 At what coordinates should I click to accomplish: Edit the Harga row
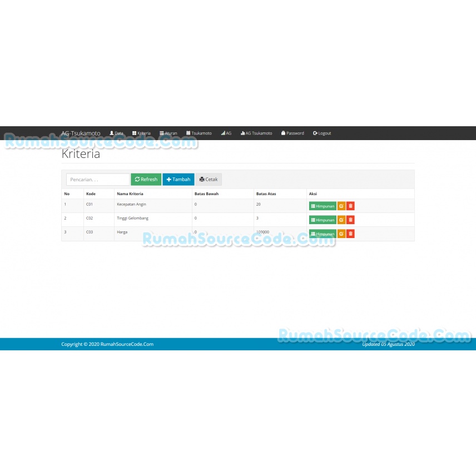point(341,234)
